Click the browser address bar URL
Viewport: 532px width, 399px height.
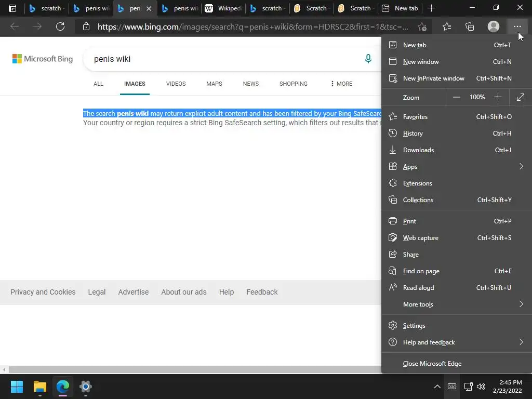(x=253, y=27)
